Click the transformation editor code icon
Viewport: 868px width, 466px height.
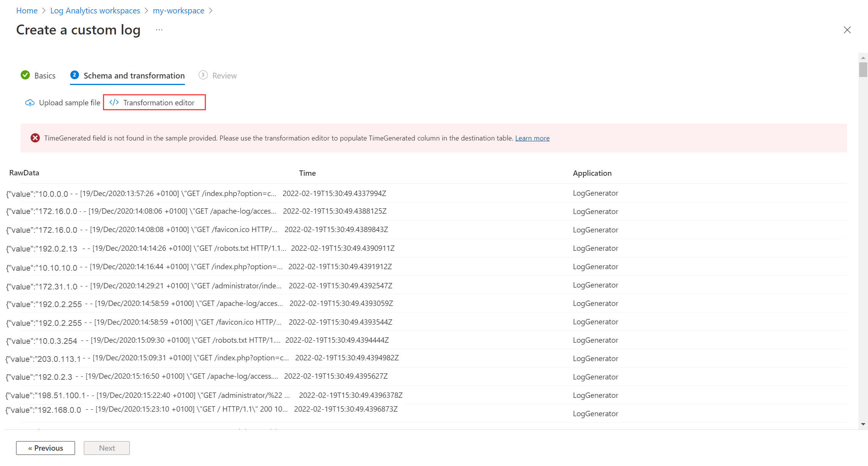[114, 102]
